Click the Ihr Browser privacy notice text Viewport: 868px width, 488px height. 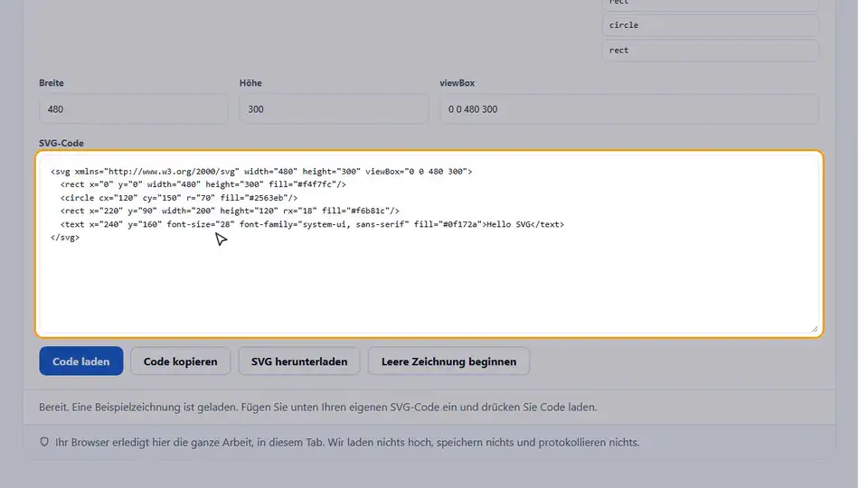[347, 443]
